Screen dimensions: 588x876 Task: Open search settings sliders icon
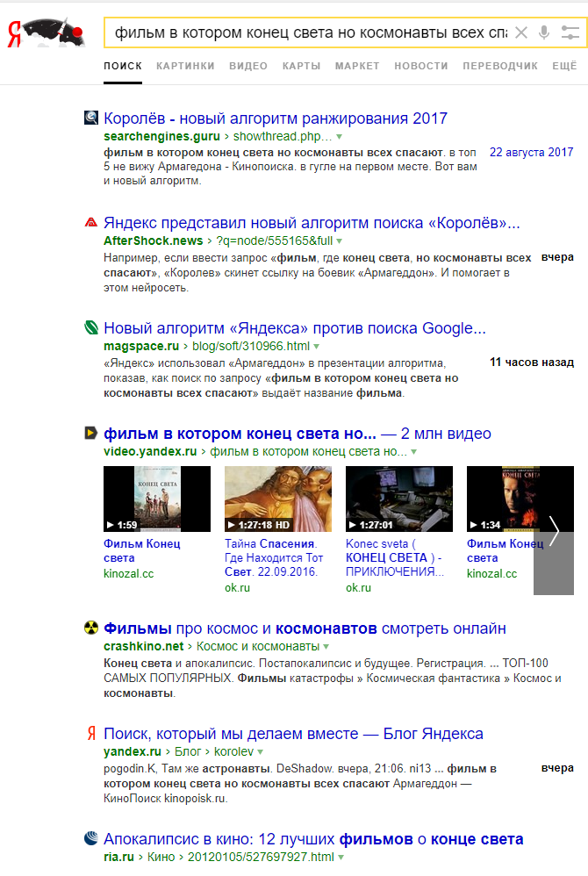570,32
